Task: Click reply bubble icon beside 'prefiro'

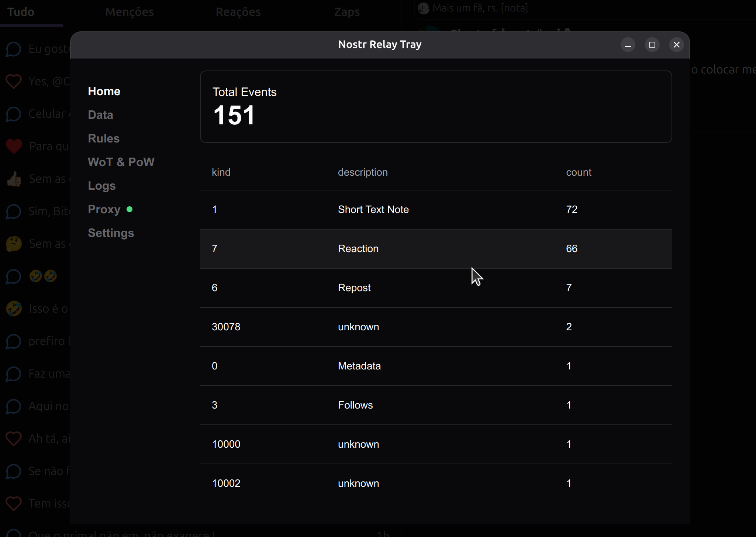Action: click(13, 341)
